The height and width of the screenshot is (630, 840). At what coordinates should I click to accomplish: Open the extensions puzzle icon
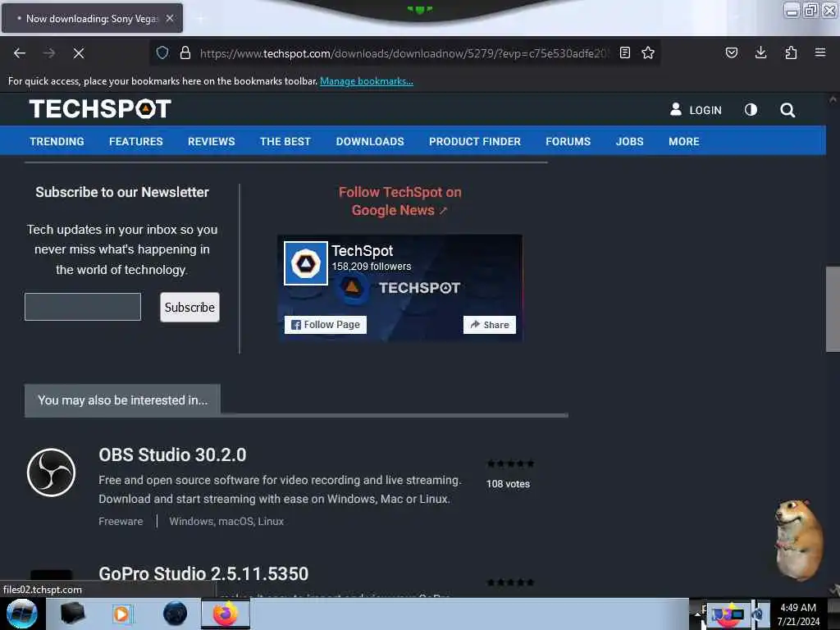coord(791,52)
